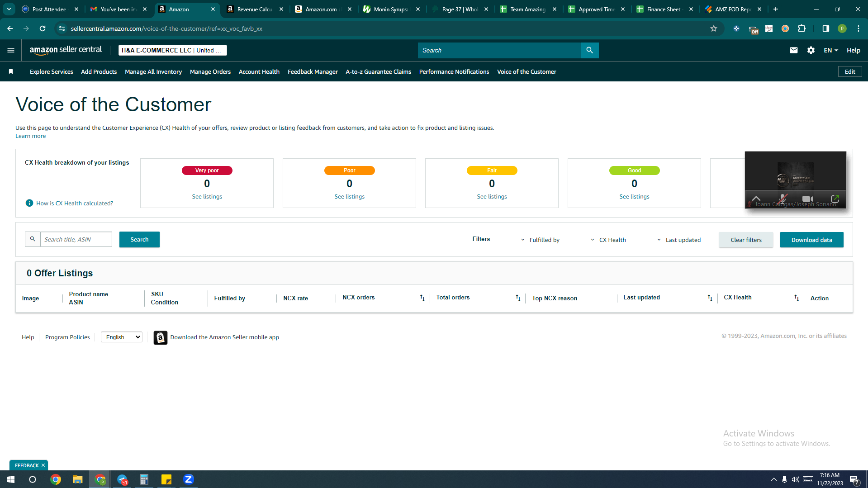Screen dimensions: 868x488
Task: Open How is CX Health calculated link
Action: (x=75, y=203)
